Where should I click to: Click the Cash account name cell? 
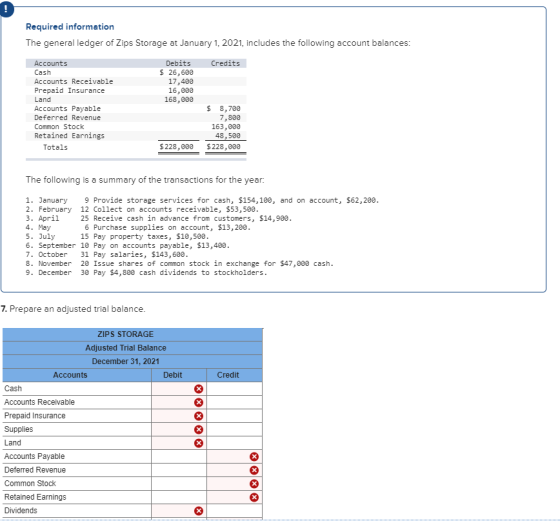tap(77, 389)
